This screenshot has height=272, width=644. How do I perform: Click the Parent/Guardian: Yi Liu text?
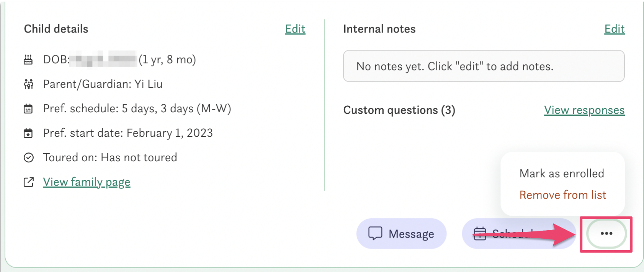tap(103, 84)
